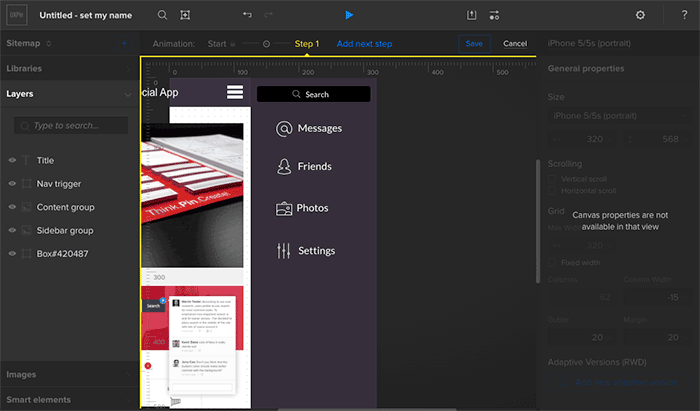Click the Friends person icon
The image size is (700, 411).
pyautogui.click(x=284, y=166)
